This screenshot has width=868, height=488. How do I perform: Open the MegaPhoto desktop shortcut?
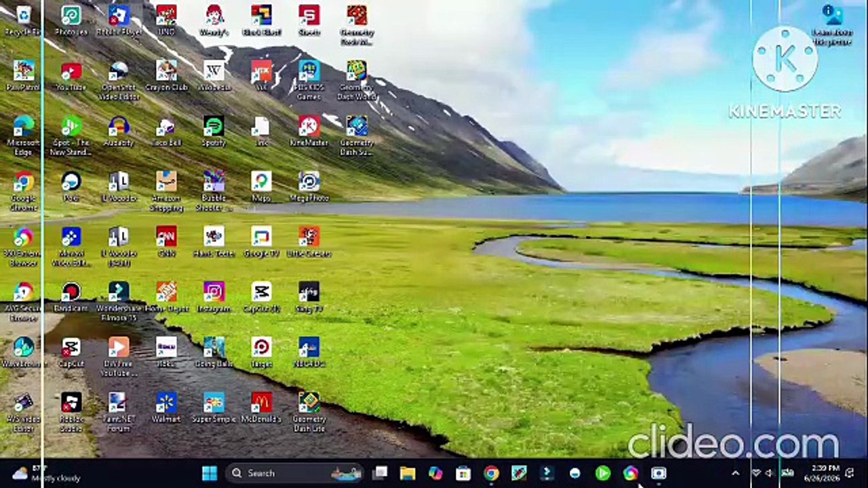point(309,186)
